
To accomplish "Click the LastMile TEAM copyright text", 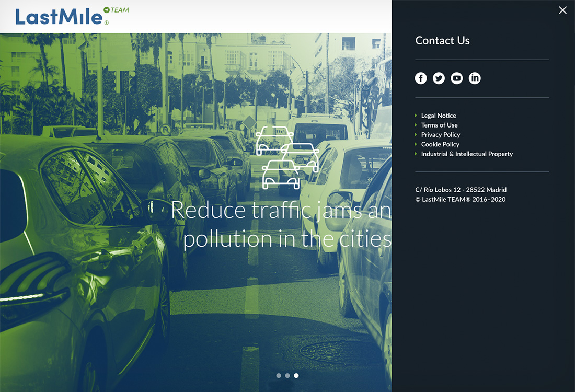I will [460, 199].
